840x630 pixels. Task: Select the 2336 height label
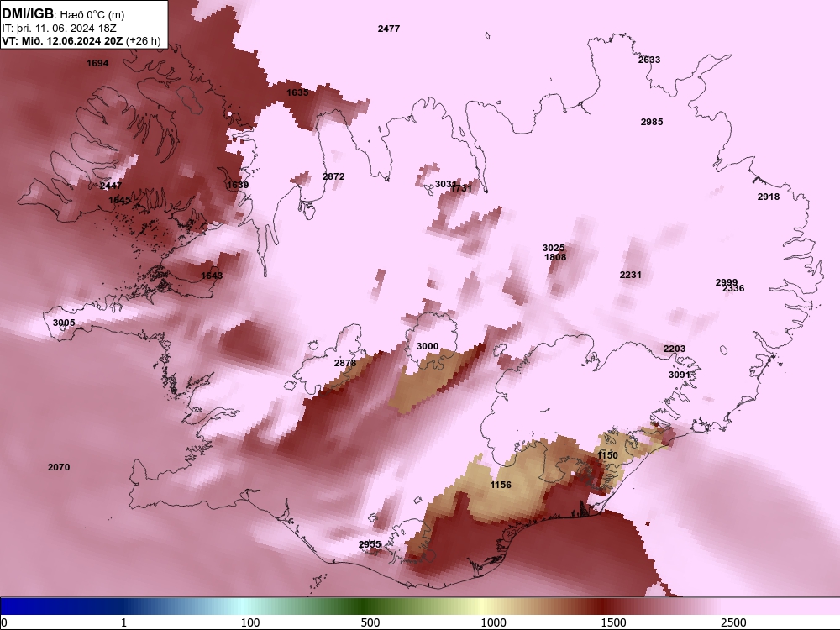click(x=733, y=289)
